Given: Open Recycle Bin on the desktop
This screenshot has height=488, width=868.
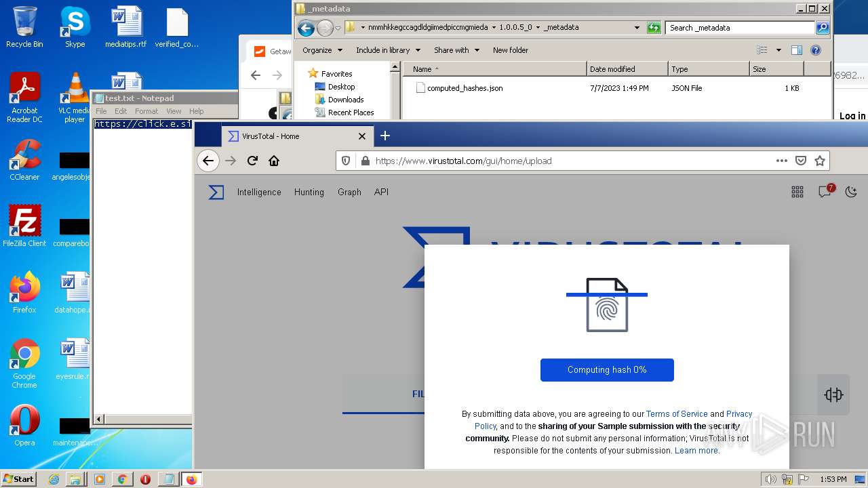Looking at the screenshot, I should point(24,27).
